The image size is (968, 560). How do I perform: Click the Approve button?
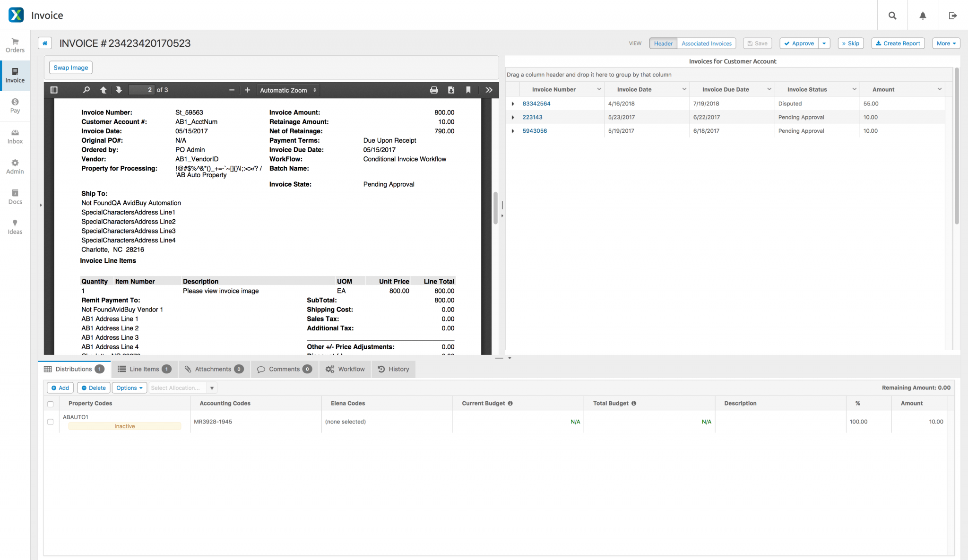pyautogui.click(x=799, y=43)
